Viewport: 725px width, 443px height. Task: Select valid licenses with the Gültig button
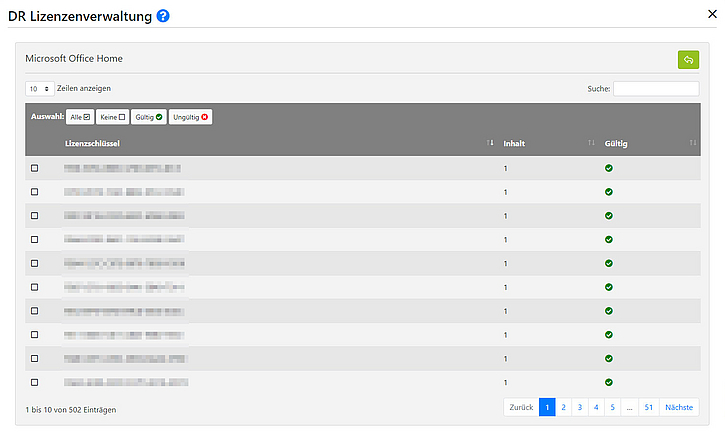(x=148, y=117)
